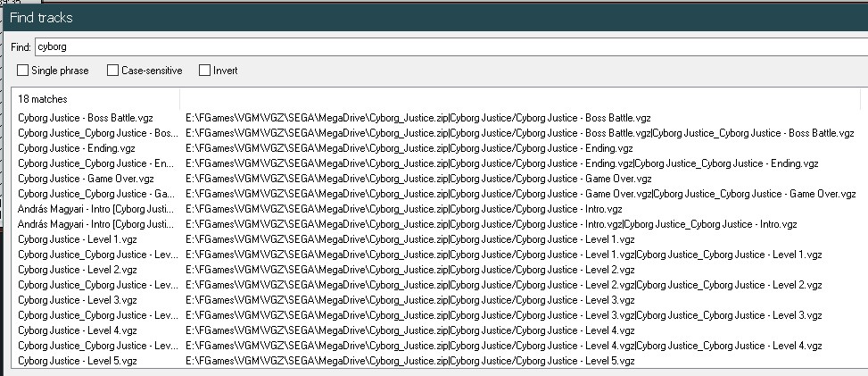Click the '18 matches' column header
The width and height of the screenshot is (868, 376).
95,99
